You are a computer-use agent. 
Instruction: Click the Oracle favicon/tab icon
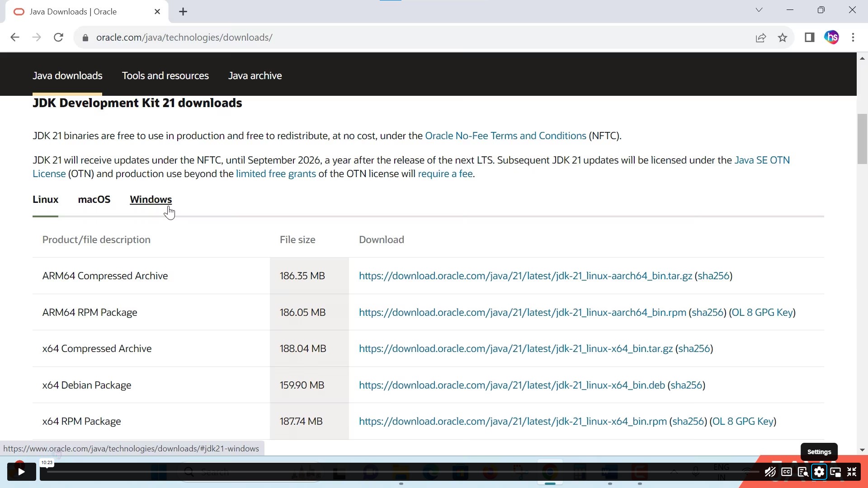(x=18, y=11)
